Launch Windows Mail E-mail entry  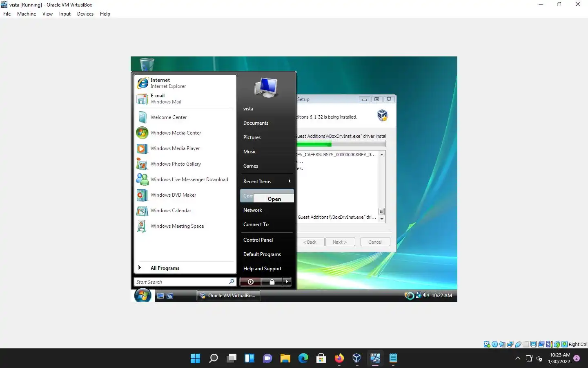click(x=185, y=99)
